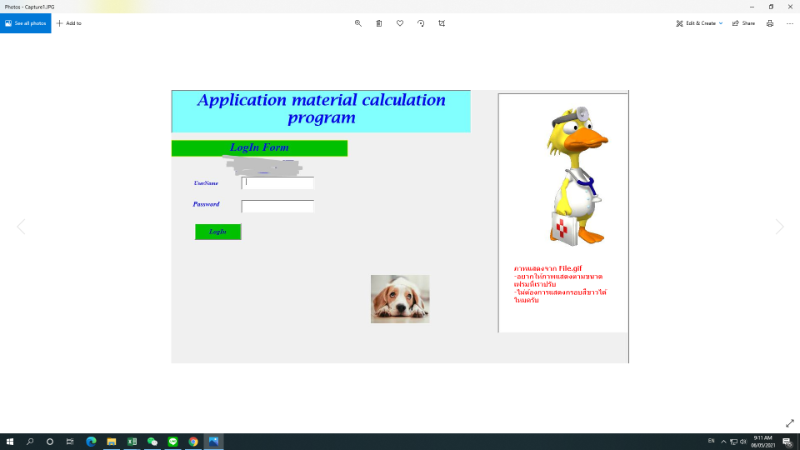Open Microsoft Edge from the taskbar
Viewport: 800px width, 450px height.
pyautogui.click(x=90, y=441)
